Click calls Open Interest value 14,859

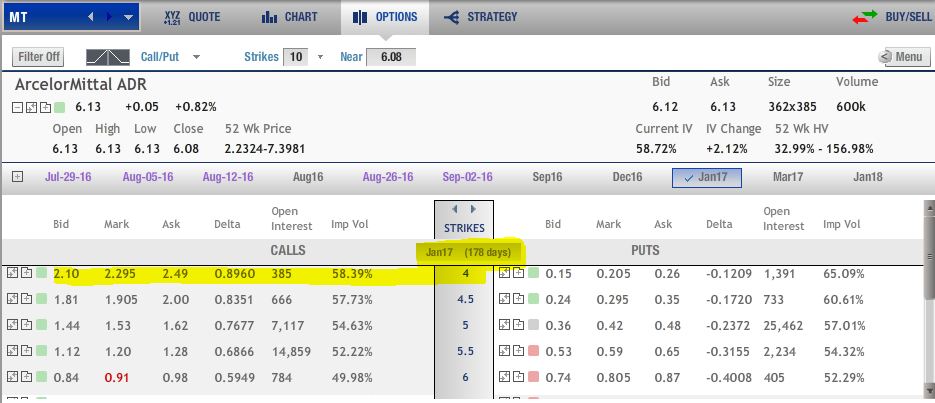[x=291, y=352]
